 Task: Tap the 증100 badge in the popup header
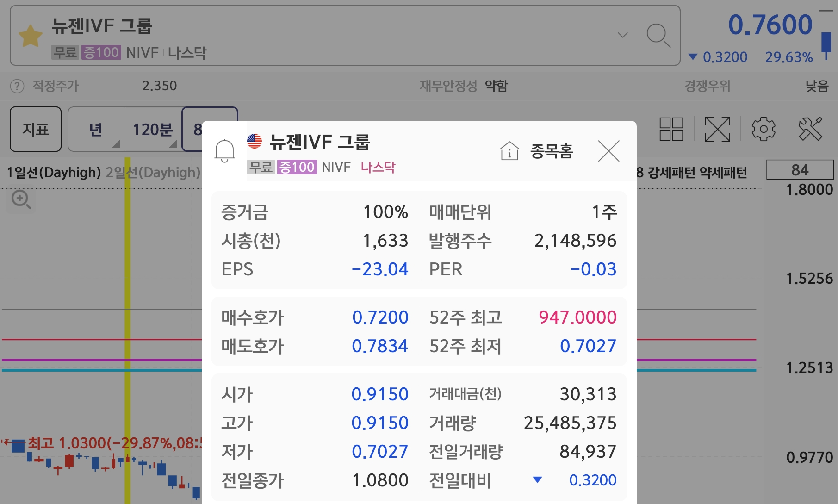coord(297,167)
